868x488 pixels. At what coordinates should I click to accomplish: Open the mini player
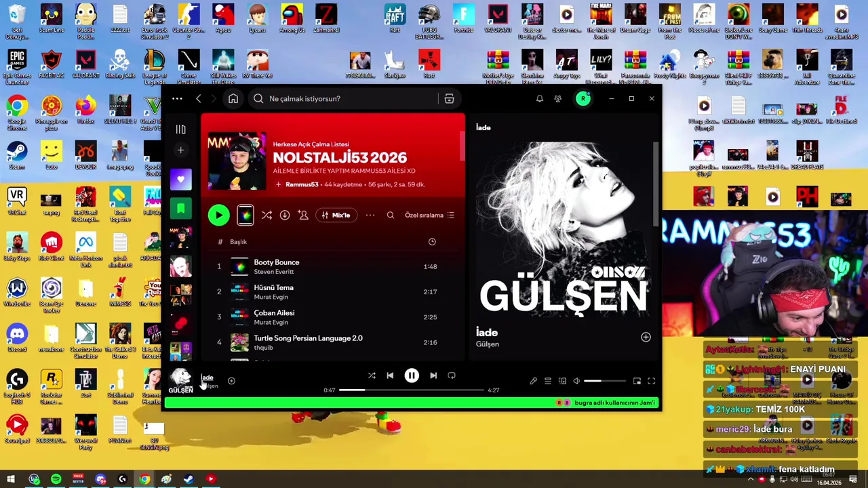(637, 382)
